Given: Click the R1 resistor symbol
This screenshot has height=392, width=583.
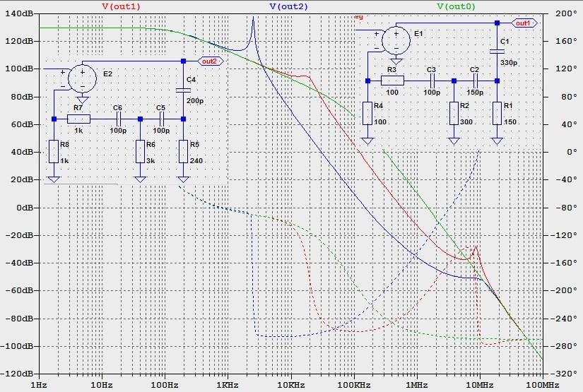Looking at the screenshot, I should click(497, 113).
